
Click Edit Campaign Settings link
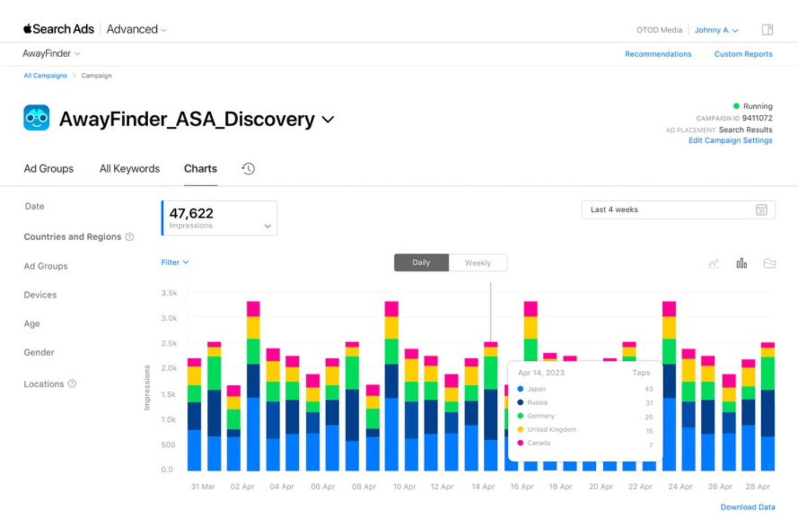730,140
